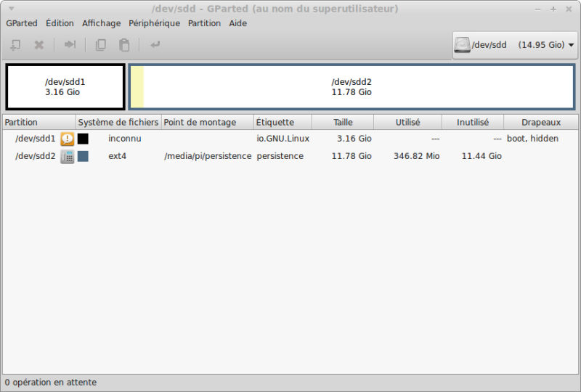Open the Périphérique menu
Screen dimensions: 581x392
point(154,23)
